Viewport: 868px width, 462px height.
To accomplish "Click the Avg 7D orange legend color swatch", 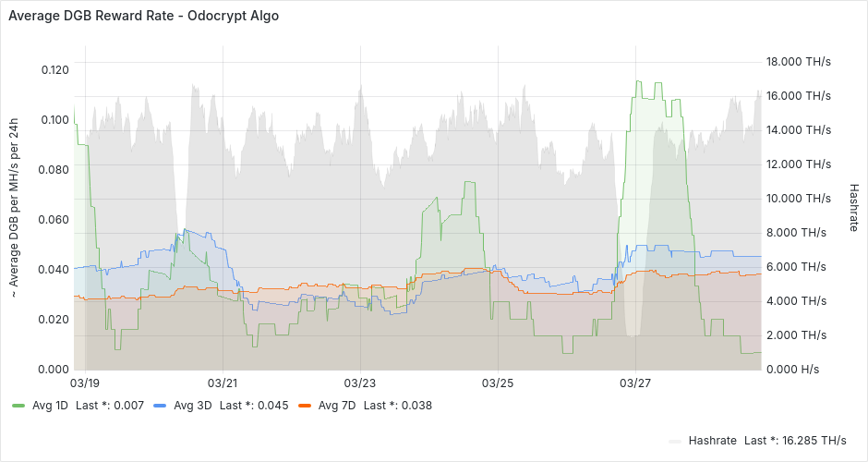I will [x=304, y=406].
